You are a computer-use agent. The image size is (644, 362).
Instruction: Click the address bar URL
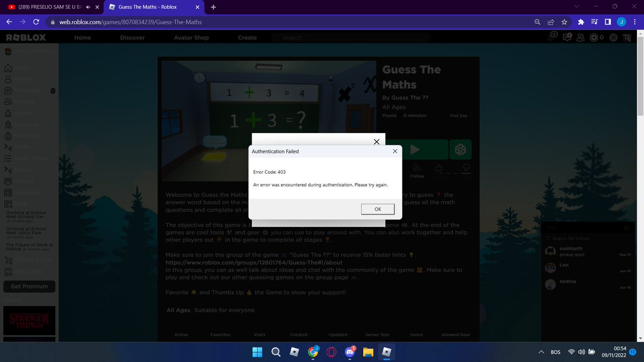[130, 22]
